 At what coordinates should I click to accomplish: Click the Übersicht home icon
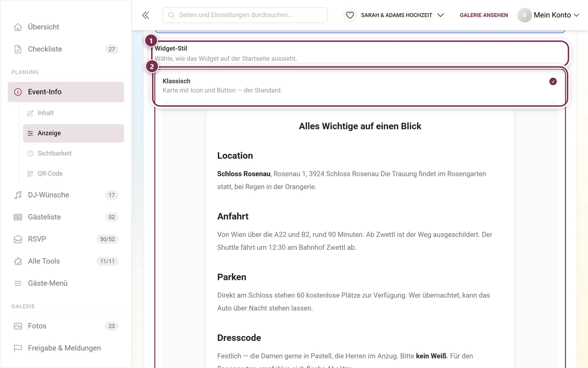(18, 27)
